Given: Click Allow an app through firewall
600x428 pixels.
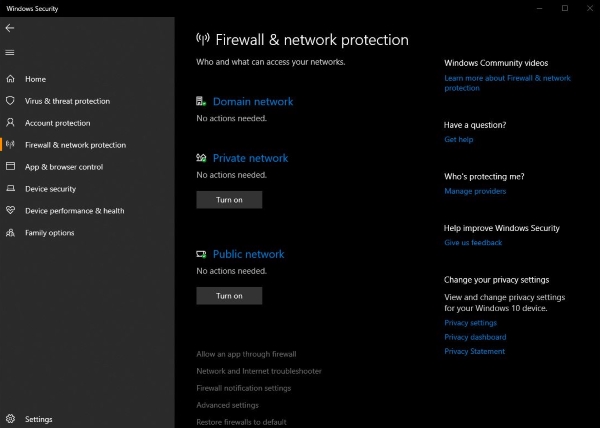Looking at the screenshot, I should (x=246, y=354).
